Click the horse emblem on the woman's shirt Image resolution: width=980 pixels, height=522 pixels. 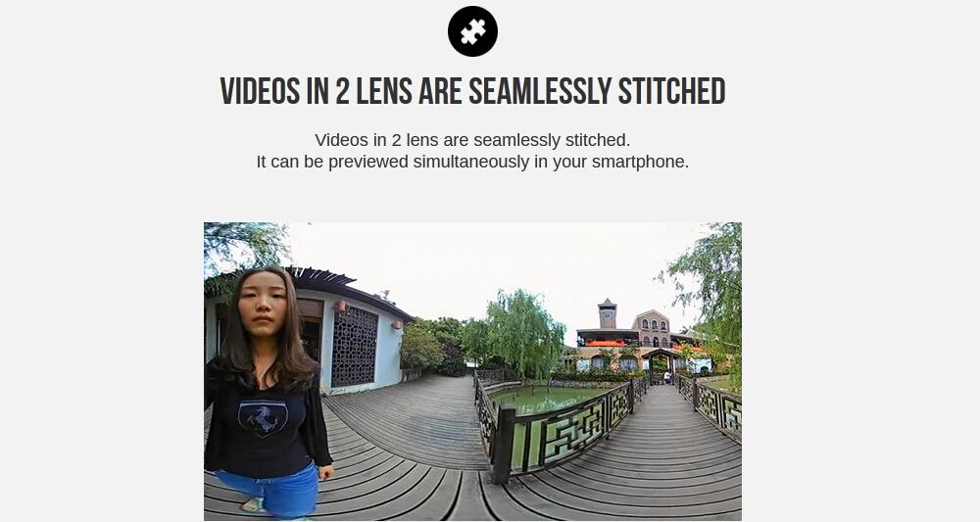coord(263,418)
